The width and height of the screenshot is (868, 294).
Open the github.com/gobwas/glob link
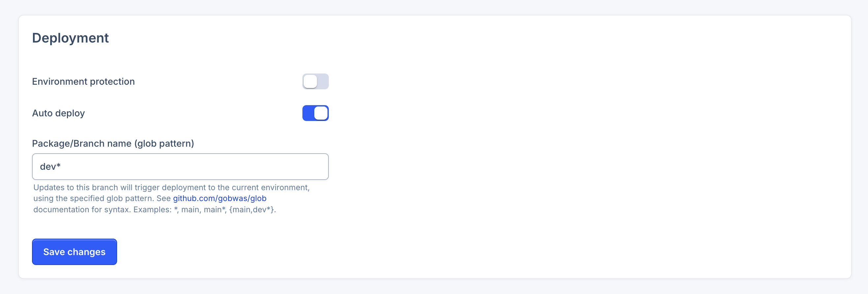point(220,198)
